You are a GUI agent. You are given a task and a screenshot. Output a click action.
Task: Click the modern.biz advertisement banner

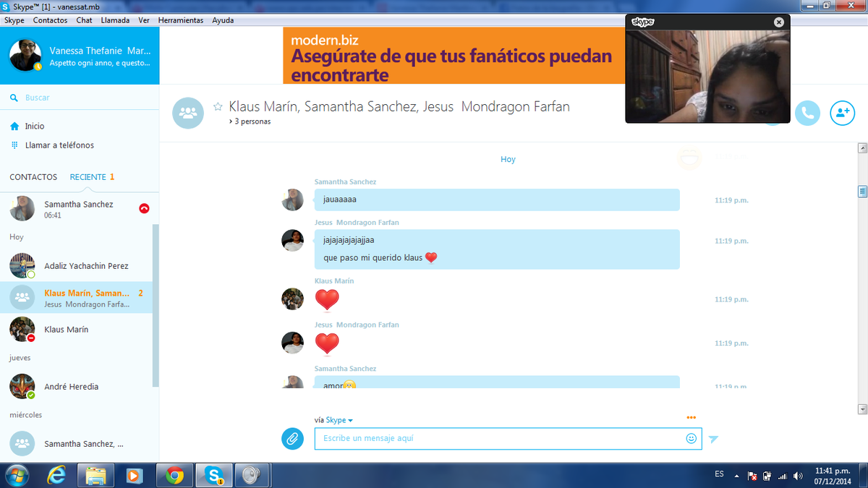pyautogui.click(x=454, y=56)
